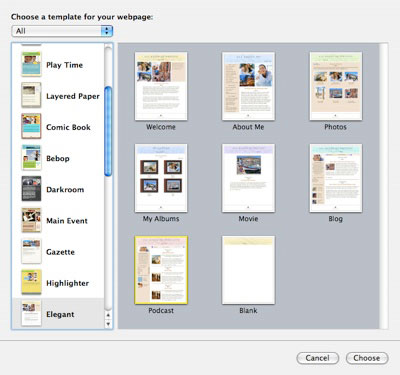Click the theme list scroll down arrow

coord(108,324)
